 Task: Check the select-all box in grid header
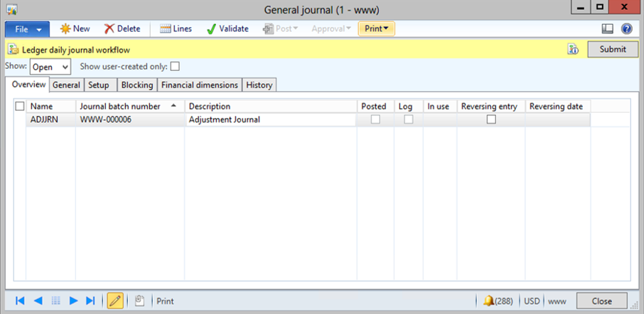coord(20,106)
